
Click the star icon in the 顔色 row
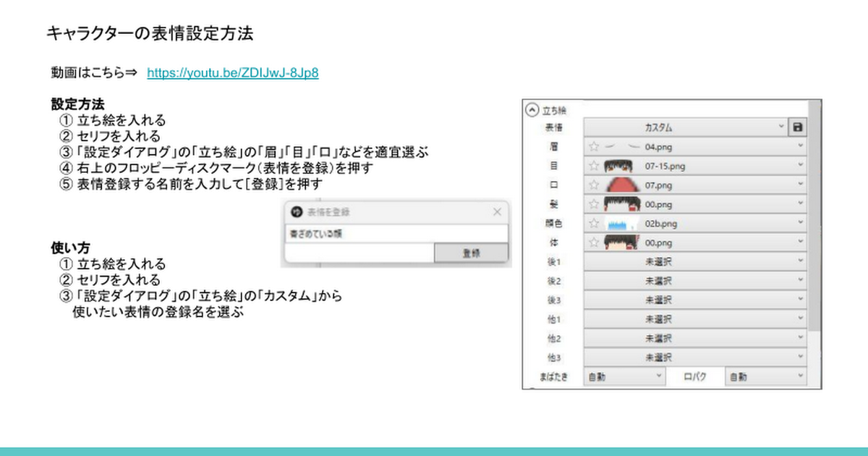point(594,223)
